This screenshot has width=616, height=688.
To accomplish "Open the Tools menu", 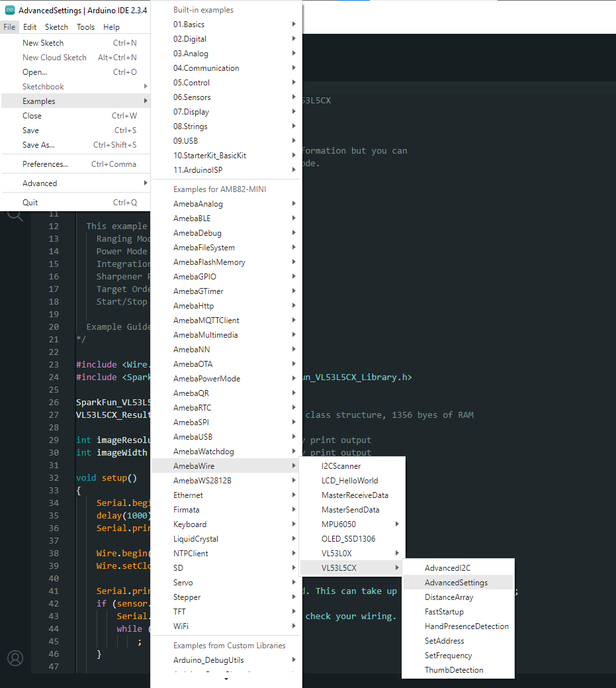I will click(85, 27).
